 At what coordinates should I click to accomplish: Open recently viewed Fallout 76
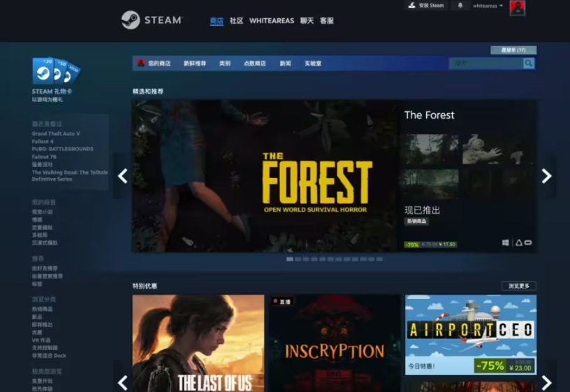(44, 157)
